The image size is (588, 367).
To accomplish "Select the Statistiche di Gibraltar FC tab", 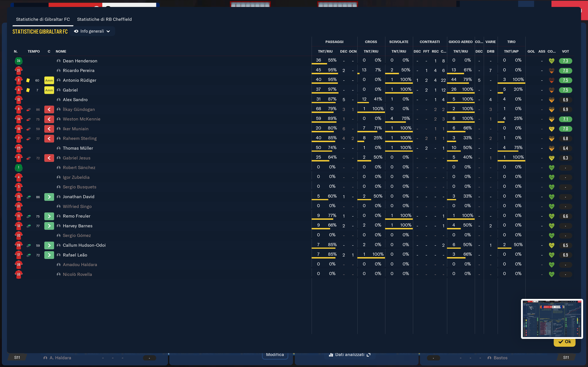I will pos(43,19).
